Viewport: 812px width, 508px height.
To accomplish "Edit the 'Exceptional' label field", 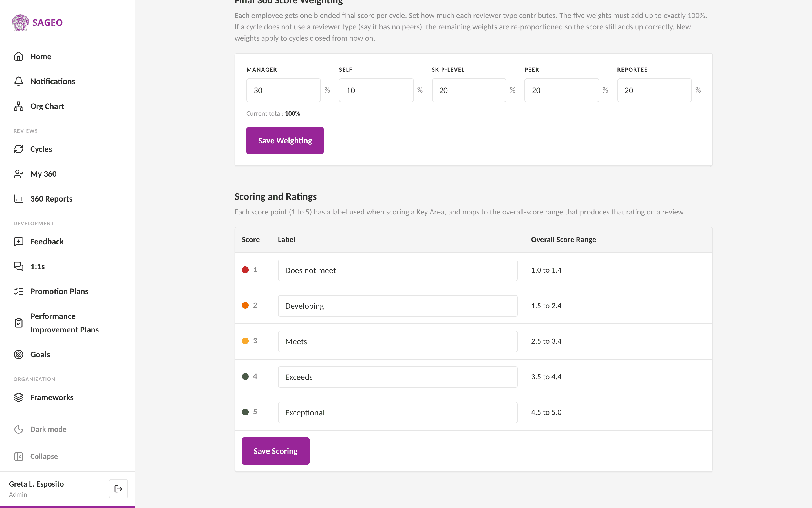I will 398,413.
